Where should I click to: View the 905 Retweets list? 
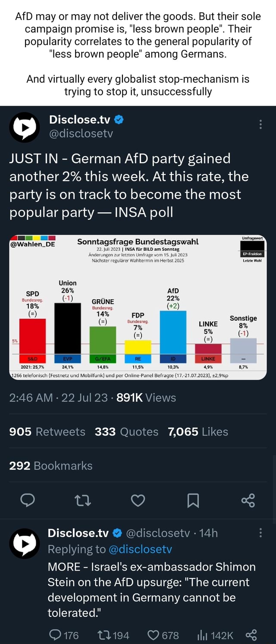coord(47,432)
